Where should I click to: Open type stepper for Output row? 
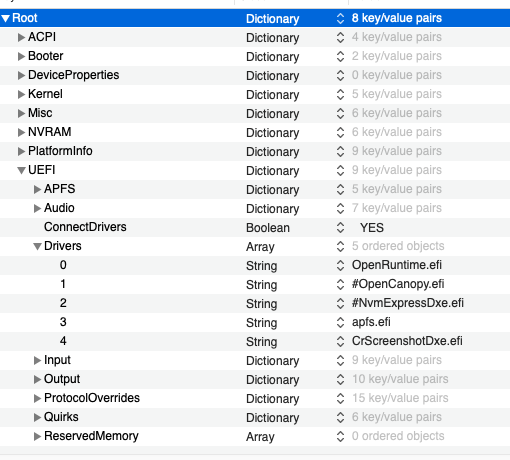coord(340,379)
